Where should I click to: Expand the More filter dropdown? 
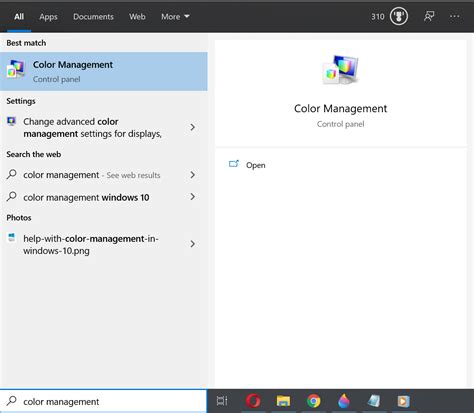coord(175,17)
